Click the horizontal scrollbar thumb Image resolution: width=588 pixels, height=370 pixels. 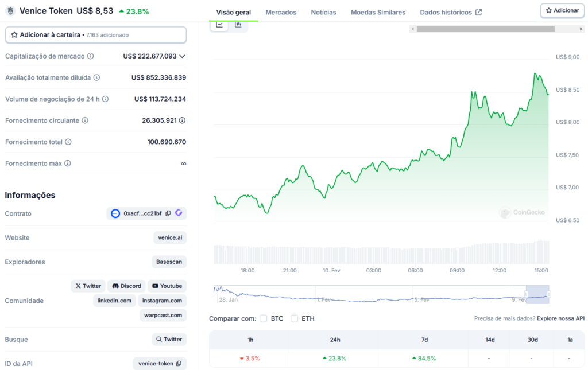(x=486, y=29)
